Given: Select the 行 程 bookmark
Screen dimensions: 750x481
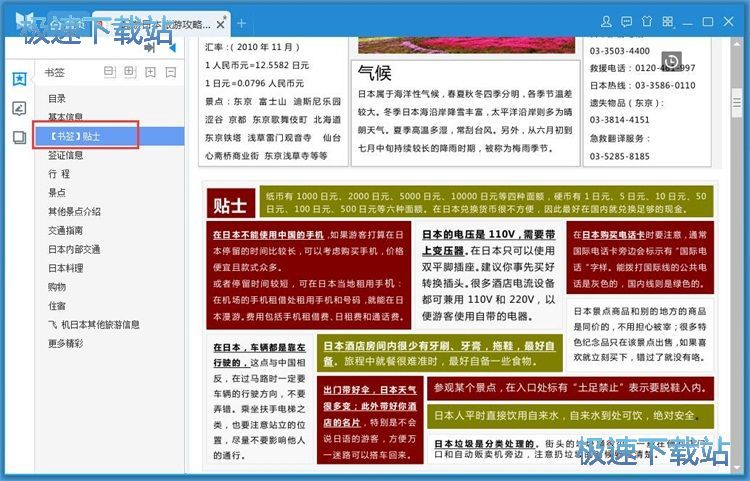Looking at the screenshot, I should [x=59, y=174].
